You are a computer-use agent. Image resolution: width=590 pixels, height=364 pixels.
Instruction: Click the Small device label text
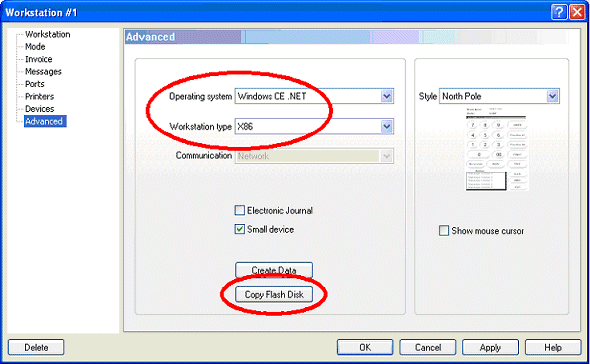(271, 229)
